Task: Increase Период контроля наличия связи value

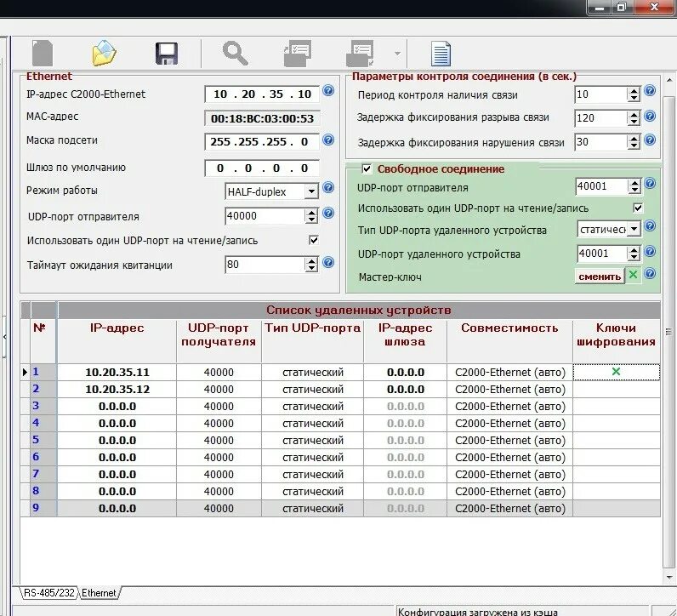Action: [x=634, y=91]
